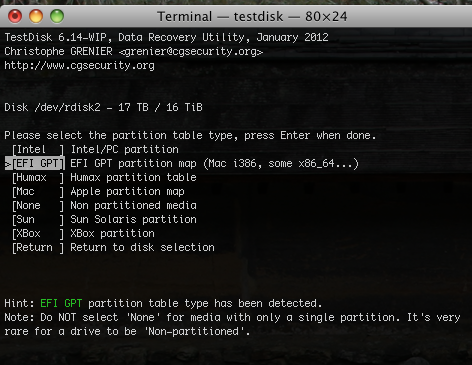Screen dimensions: 472x365
Task: Click the green zoom window button
Action: click(57, 16)
